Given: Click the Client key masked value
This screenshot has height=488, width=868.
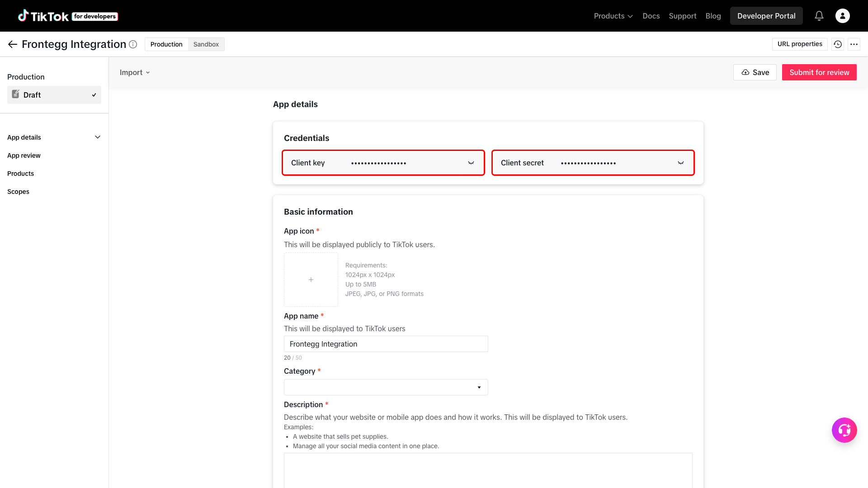Looking at the screenshot, I should 379,163.
